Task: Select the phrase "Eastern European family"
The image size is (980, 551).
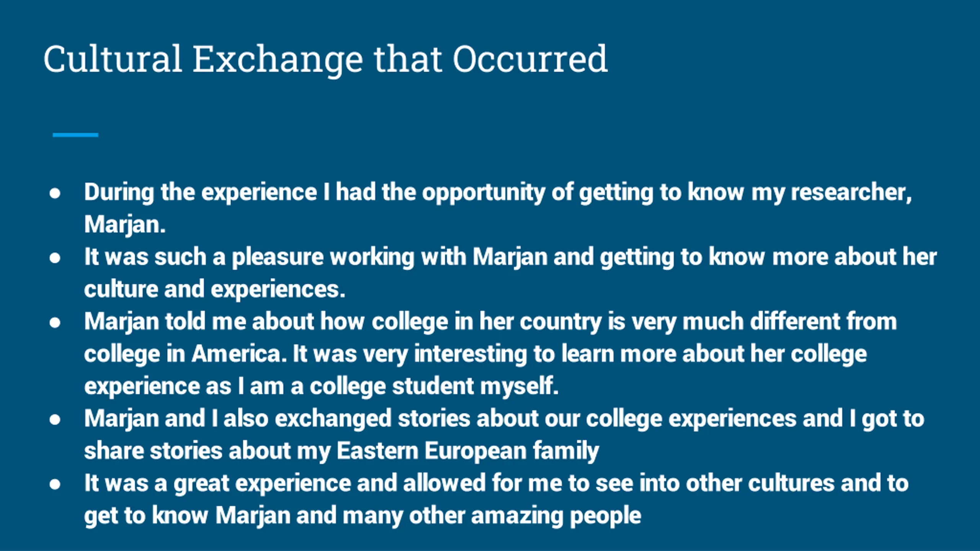Action: (468, 452)
